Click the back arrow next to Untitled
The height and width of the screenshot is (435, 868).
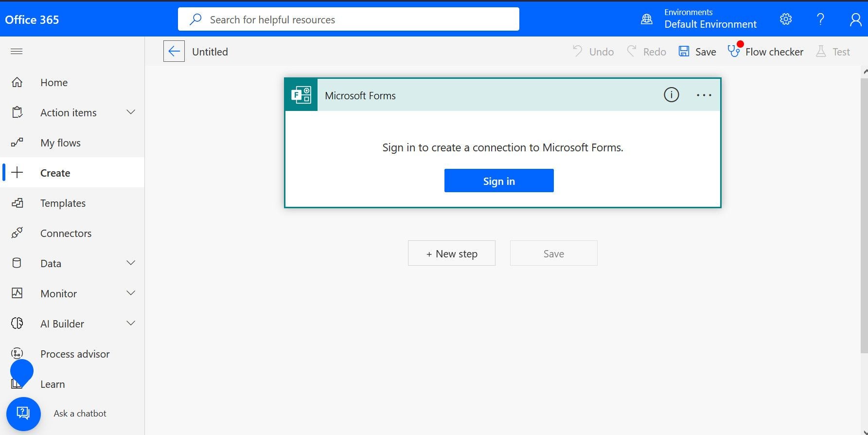pos(174,51)
